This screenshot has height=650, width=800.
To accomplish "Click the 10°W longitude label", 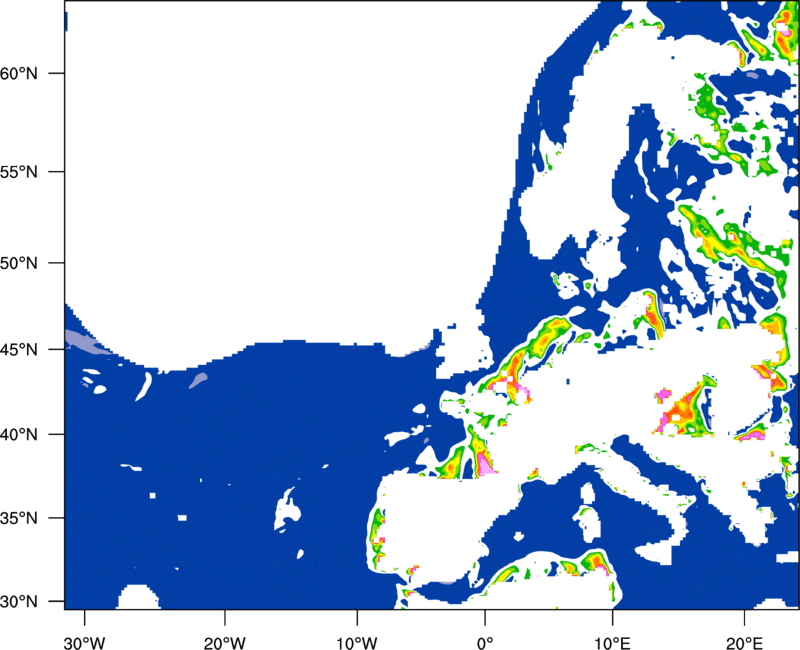I will coord(357,643).
